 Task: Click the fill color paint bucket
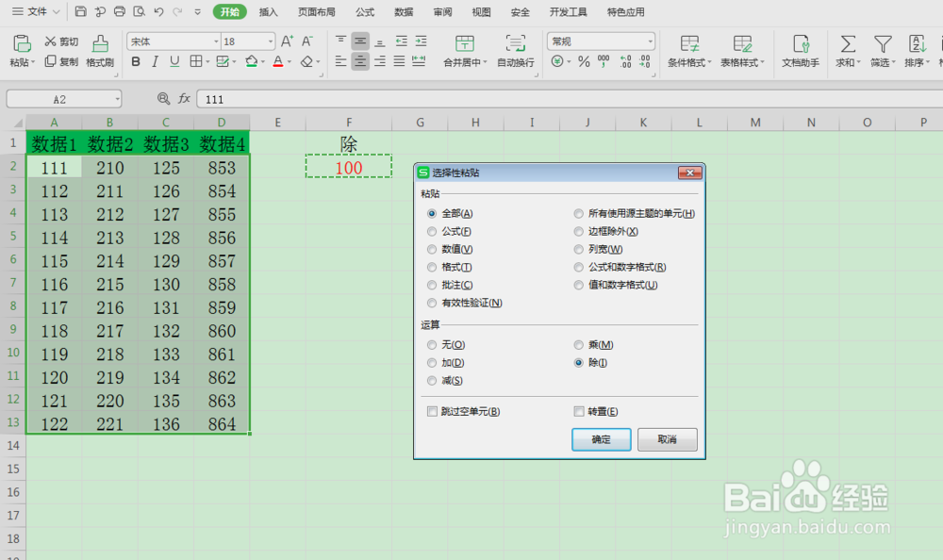coord(252,61)
